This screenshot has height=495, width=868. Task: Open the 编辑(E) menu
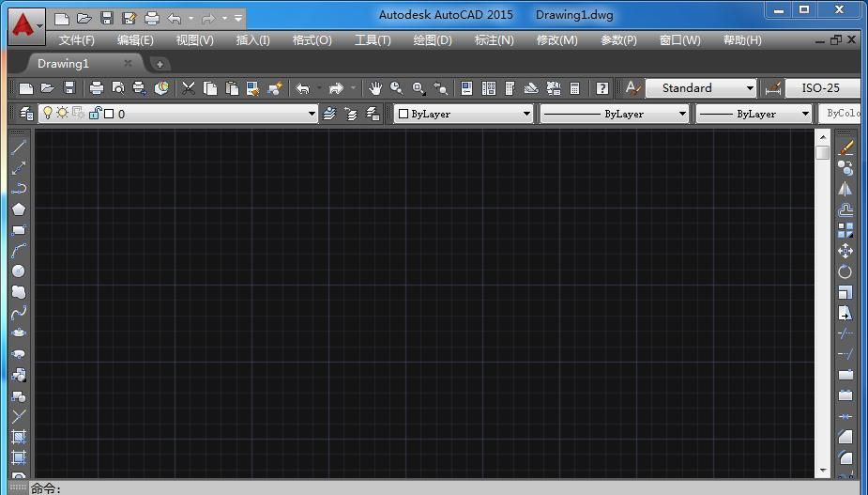tap(136, 40)
